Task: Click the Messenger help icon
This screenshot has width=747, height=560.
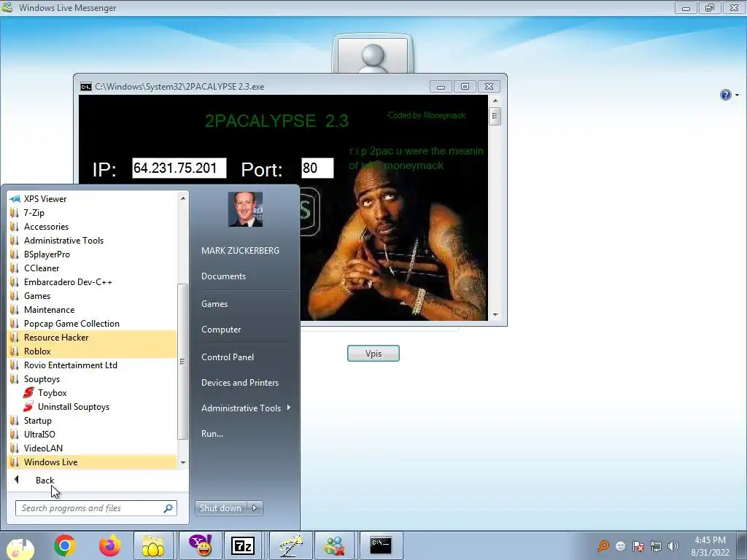Action: click(x=726, y=95)
